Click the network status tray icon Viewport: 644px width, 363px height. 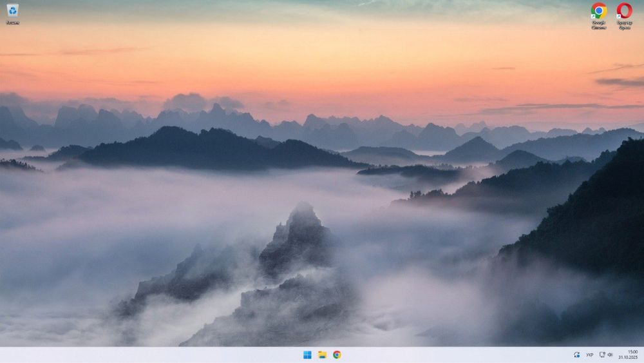click(602, 355)
